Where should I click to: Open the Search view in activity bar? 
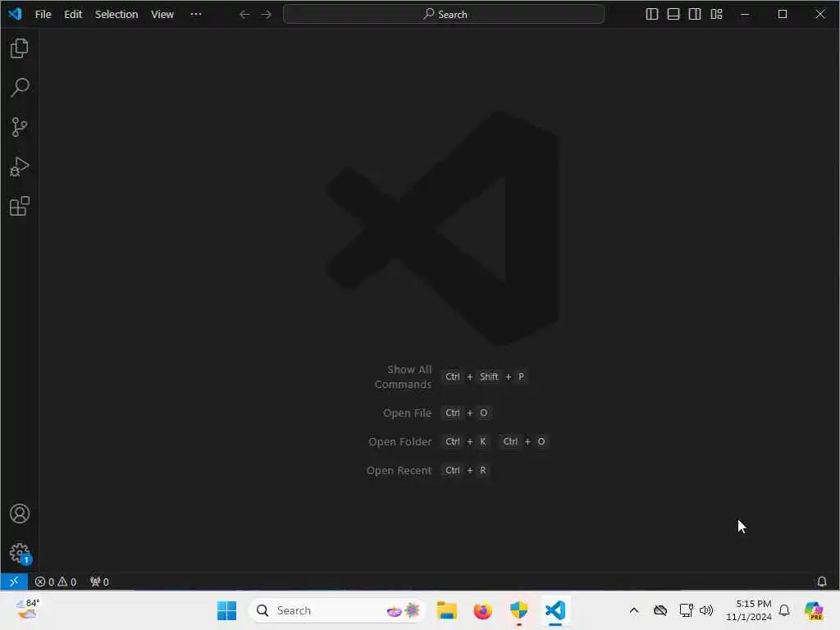pos(20,87)
